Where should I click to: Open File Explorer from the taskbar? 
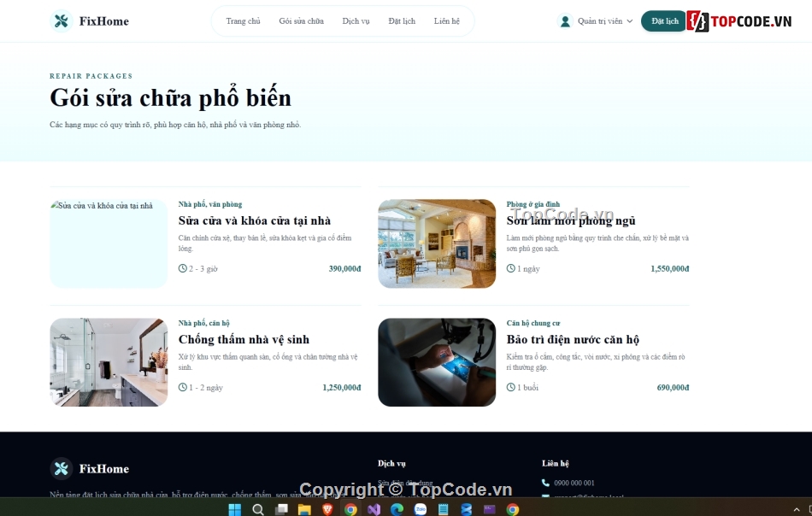[x=304, y=510]
